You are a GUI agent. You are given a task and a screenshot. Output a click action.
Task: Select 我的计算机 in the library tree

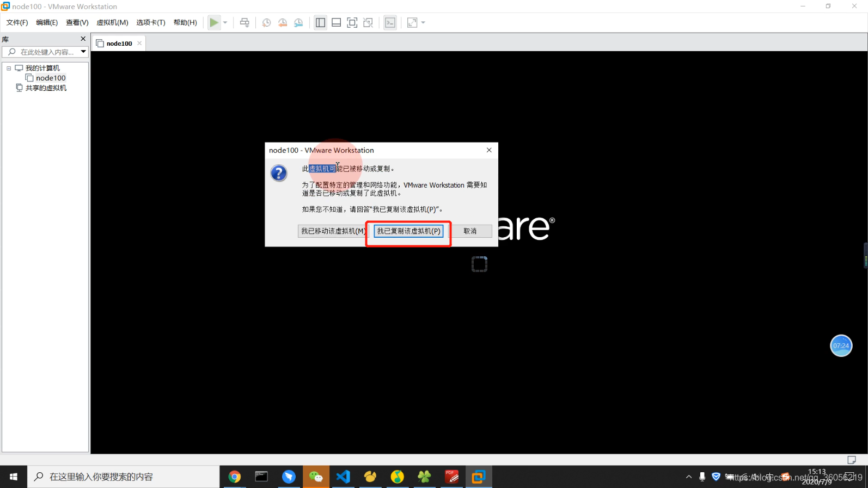point(42,68)
